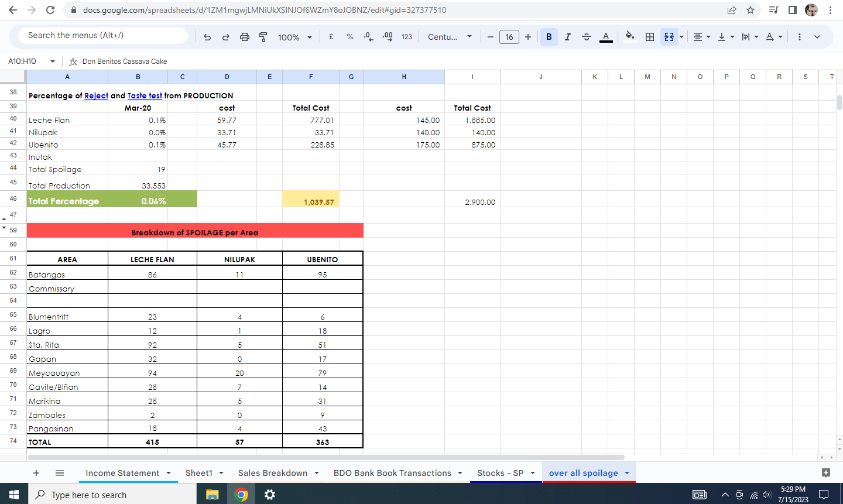Reload the page

click(x=50, y=10)
